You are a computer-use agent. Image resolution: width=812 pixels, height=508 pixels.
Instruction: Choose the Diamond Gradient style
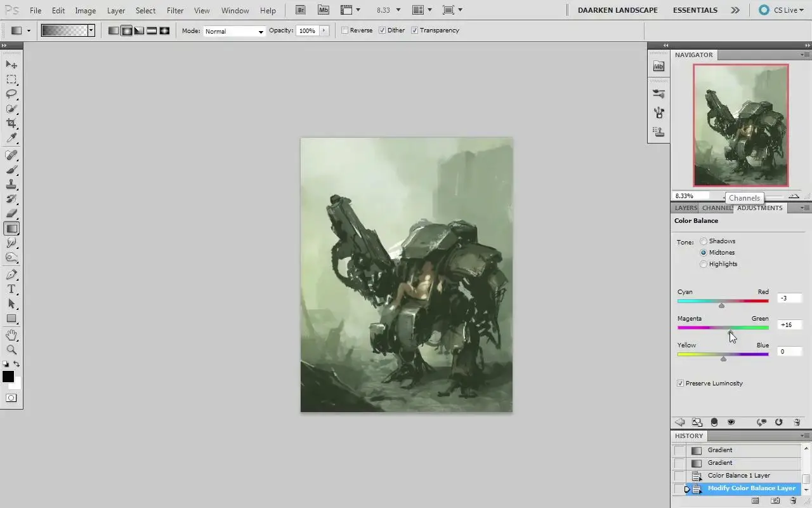(x=164, y=30)
